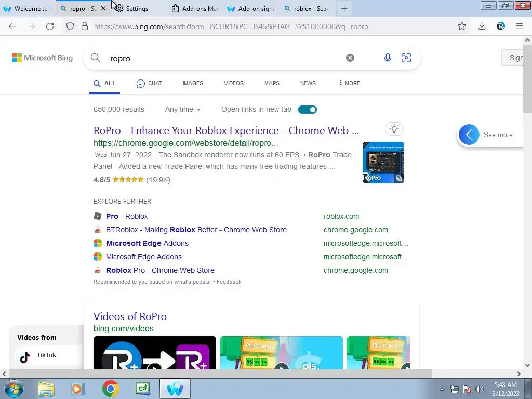This screenshot has width=532, height=399.
Task: Open the Videos of RoPro heading
Action: pos(130,316)
